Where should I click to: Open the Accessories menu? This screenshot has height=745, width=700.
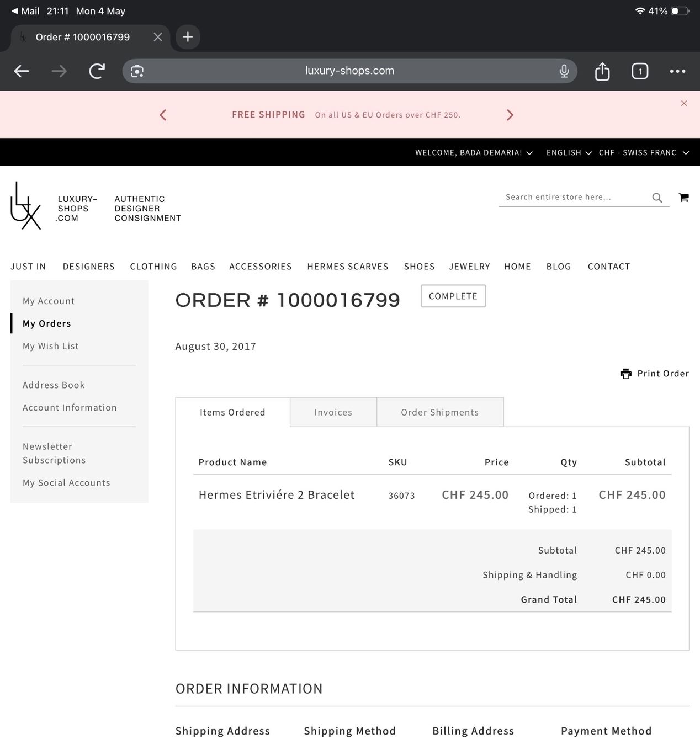pyautogui.click(x=261, y=267)
